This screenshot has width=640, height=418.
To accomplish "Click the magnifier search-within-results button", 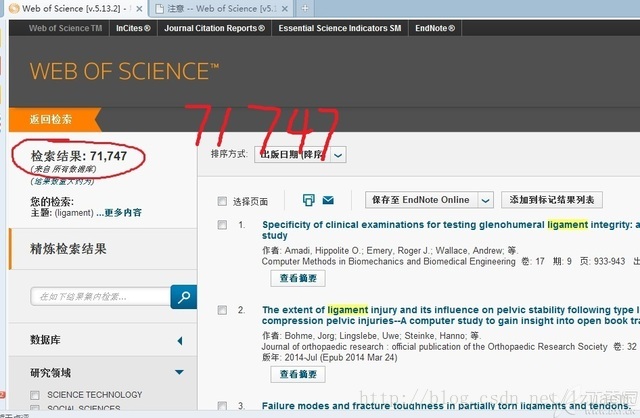I will coord(184,297).
